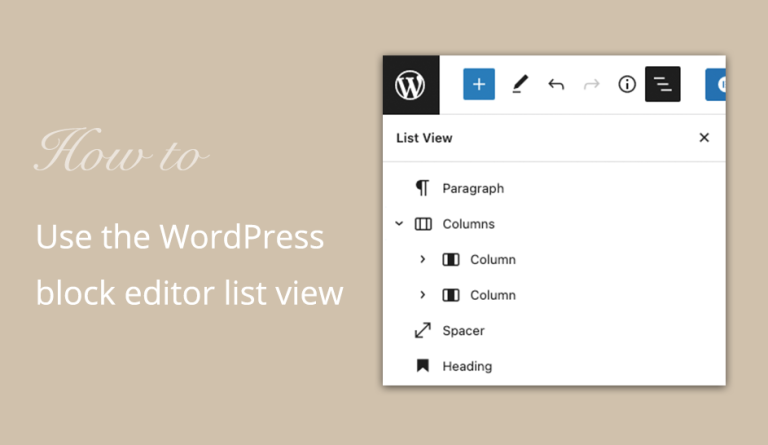Click the partially visible blue button

716,85
